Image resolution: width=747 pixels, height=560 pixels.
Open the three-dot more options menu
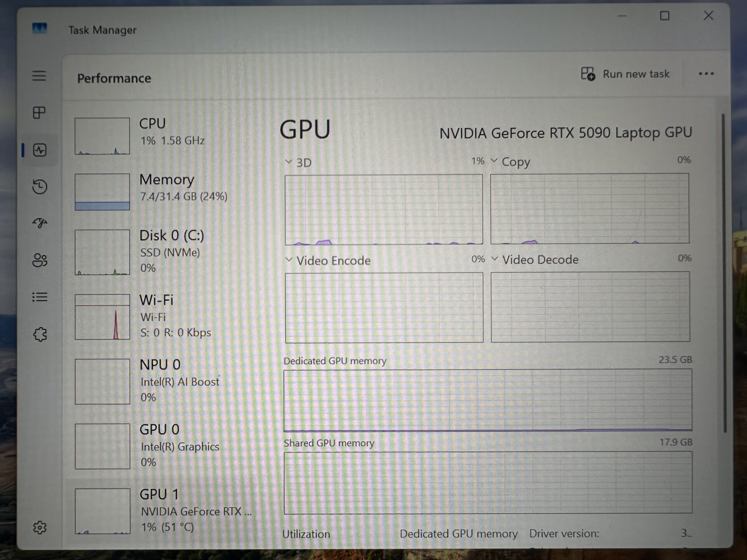click(x=706, y=74)
